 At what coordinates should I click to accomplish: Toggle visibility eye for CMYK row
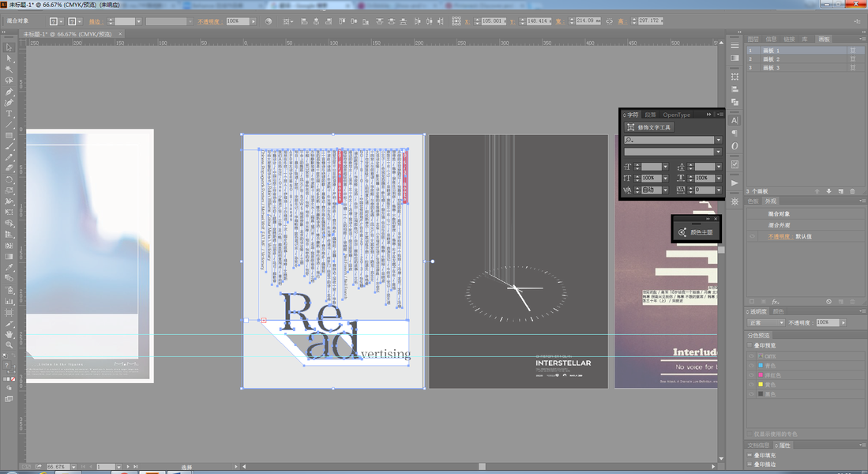[752, 356]
